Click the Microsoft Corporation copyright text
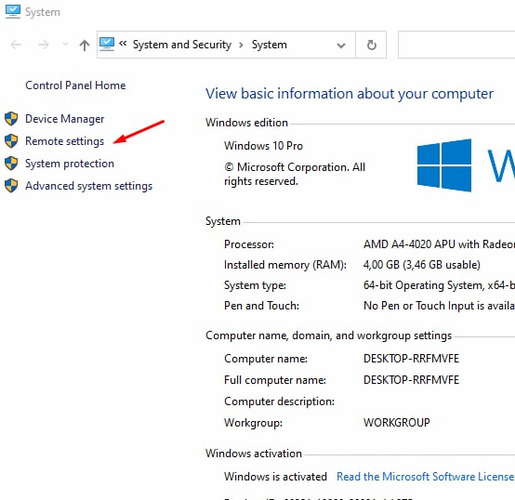The width and height of the screenshot is (515, 500). [295, 174]
